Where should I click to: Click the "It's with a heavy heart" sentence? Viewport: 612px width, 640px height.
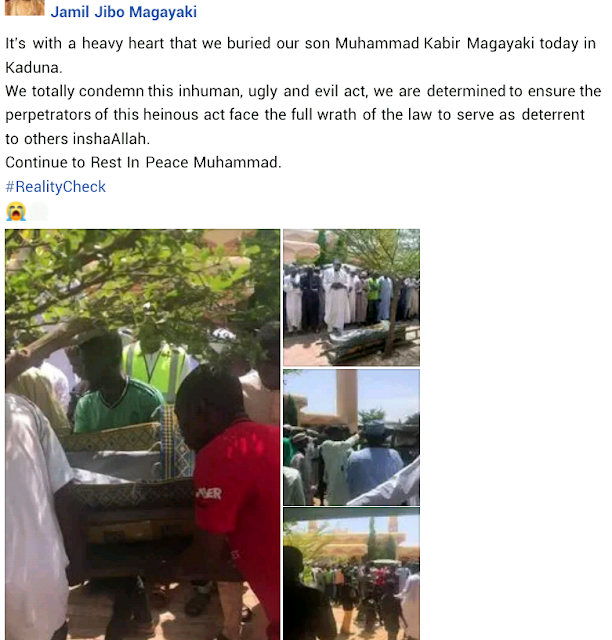pyautogui.click(x=300, y=55)
